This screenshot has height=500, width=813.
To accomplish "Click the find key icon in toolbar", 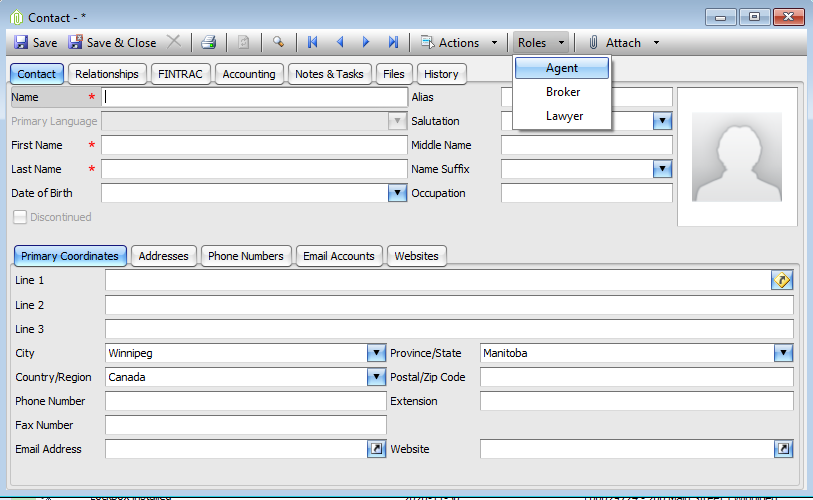I will click(x=278, y=43).
